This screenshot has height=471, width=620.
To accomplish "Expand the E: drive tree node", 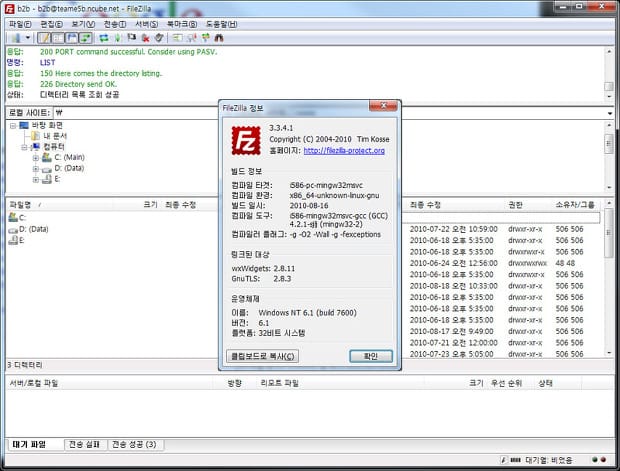I will tap(36, 180).
